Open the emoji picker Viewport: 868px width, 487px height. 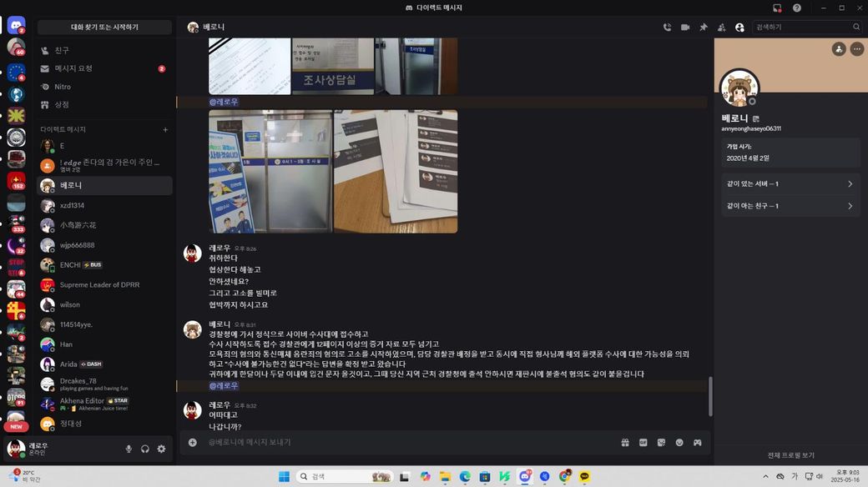pyautogui.click(x=679, y=442)
